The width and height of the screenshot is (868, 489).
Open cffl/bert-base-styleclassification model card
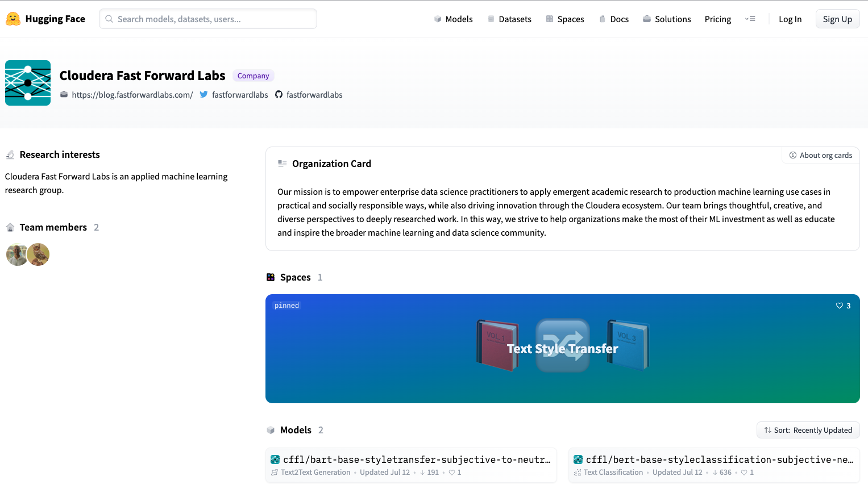[x=714, y=465]
